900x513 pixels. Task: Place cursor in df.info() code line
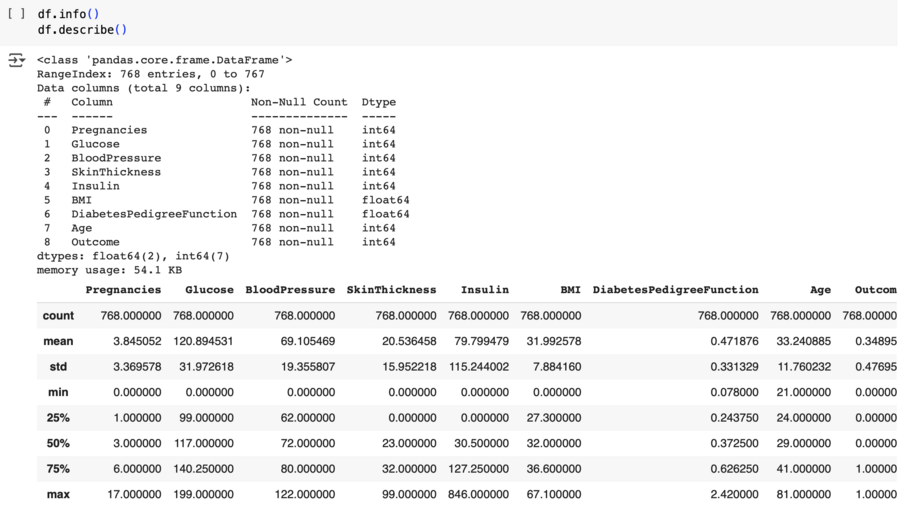pos(68,15)
